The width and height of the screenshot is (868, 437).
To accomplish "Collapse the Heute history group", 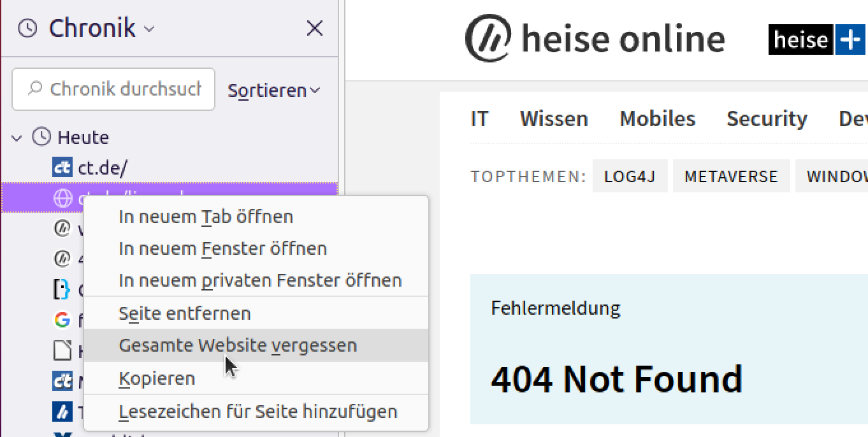I will pos(17,138).
